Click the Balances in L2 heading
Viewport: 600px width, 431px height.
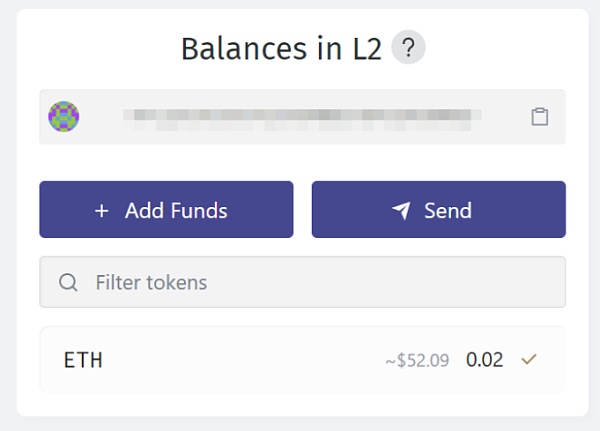(x=281, y=48)
